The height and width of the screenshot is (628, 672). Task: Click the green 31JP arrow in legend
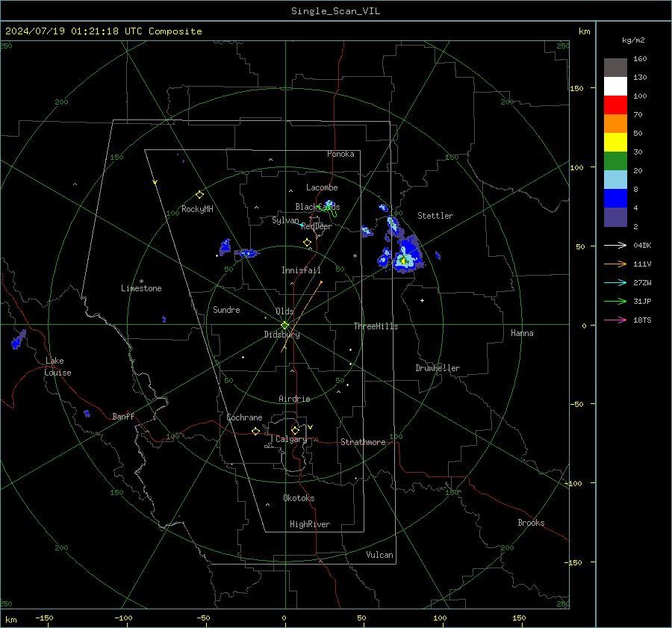pyautogui.click(x=615, y=302)
